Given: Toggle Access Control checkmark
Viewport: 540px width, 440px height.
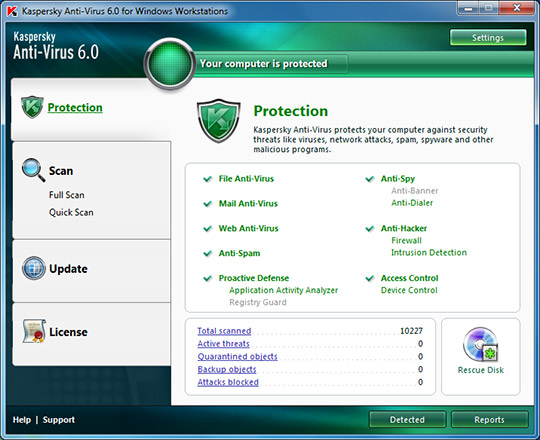Looking at the screenshot, I should (370, 278).
